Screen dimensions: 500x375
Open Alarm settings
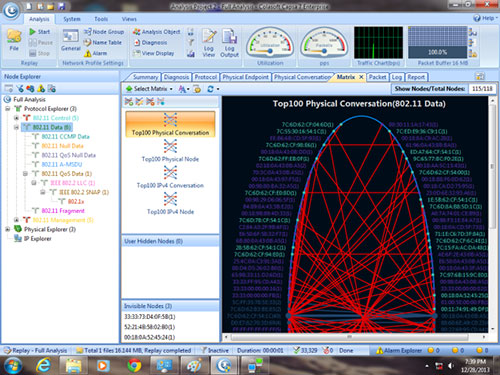tap(96, 53)
